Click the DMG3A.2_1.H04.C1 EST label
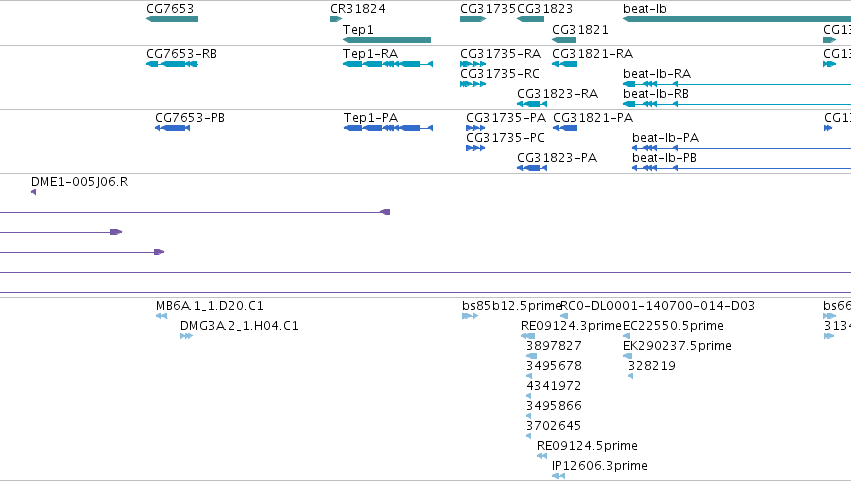Image resolution: width=851 pixels, height=481 pixels. click(239, 326)
